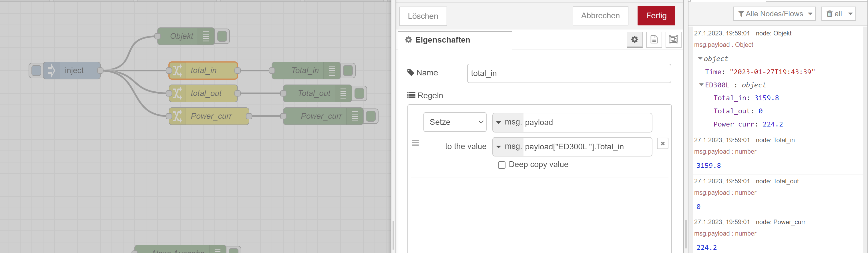Open the node description document icon
The width and height of the screenshot is (868, 253).
point(654,40)
